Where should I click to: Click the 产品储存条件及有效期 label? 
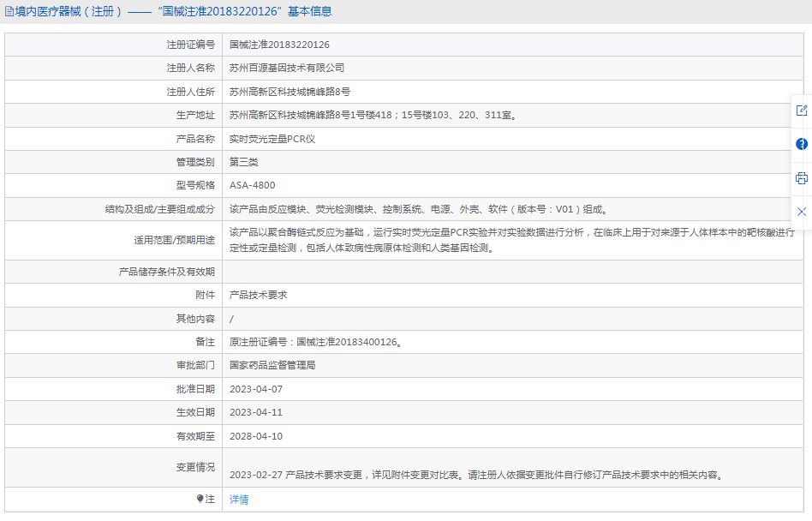coord(167,272)
